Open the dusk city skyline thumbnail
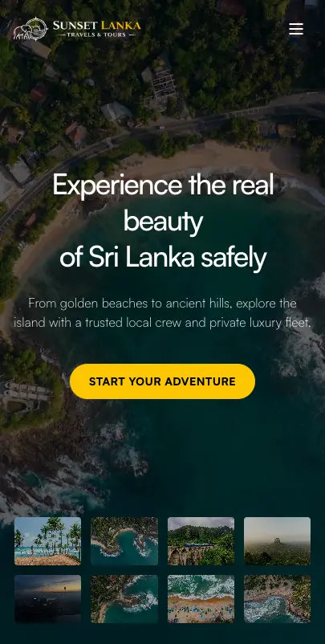 [47, 599]
